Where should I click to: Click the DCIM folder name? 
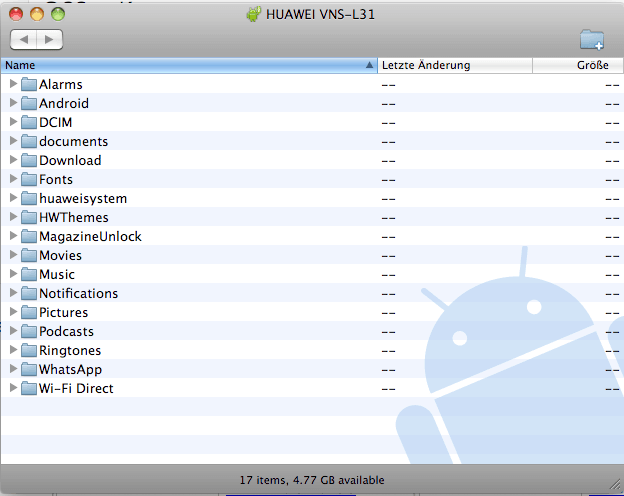click(x=56, y=122)
